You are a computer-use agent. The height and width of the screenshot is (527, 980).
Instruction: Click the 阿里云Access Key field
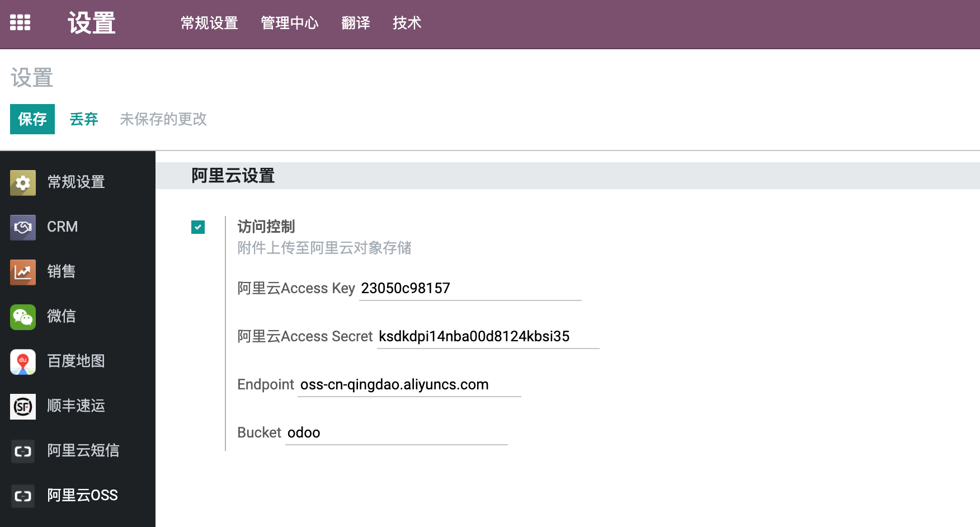point(470,288)
